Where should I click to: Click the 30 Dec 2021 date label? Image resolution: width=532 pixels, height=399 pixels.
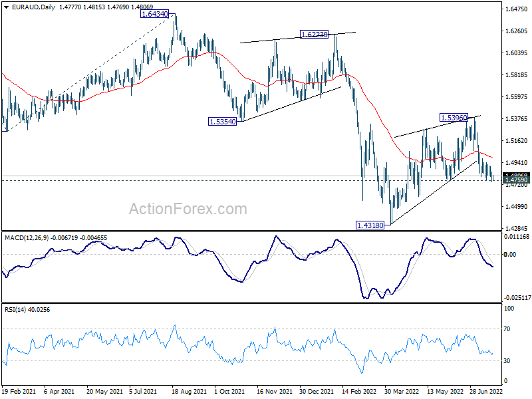click(317, 391)
